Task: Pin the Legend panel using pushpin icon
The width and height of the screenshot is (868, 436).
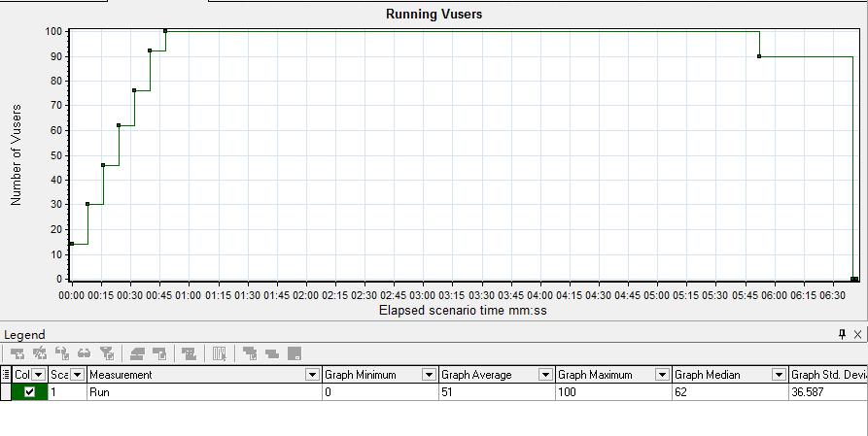Action: click(842, 334)
